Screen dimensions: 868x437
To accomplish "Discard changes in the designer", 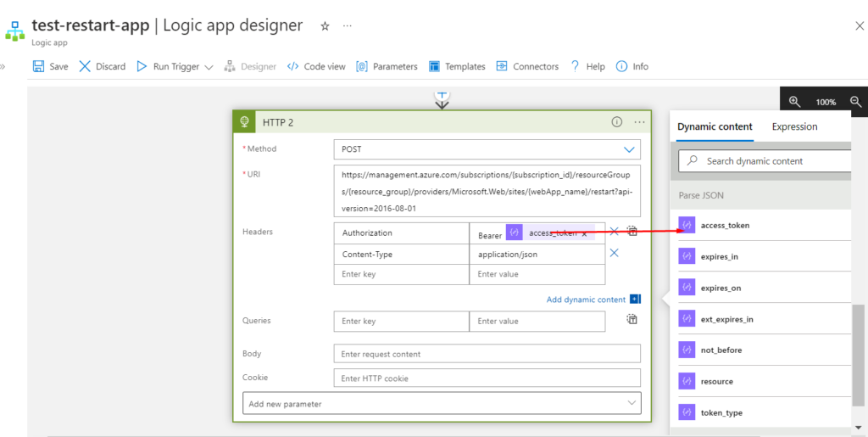I will click(103, 66).
